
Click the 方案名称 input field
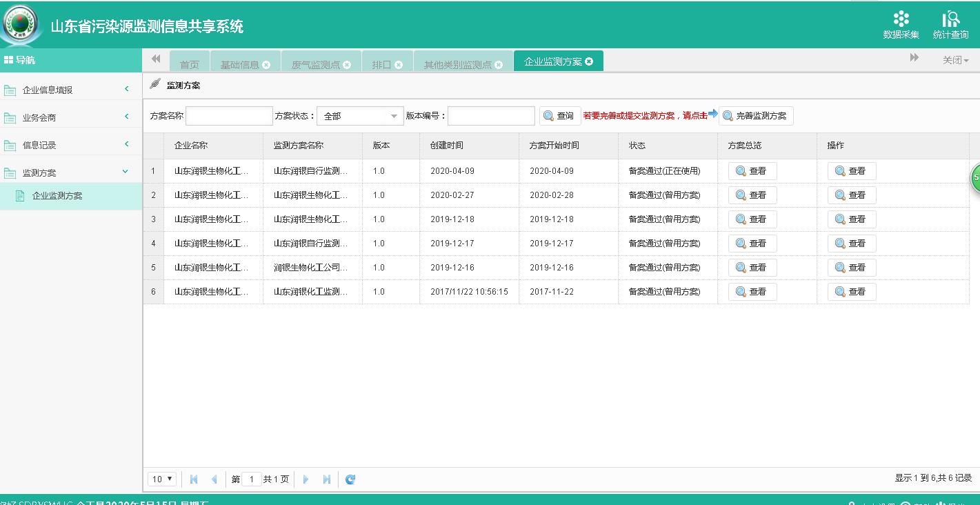coord(229,116)
